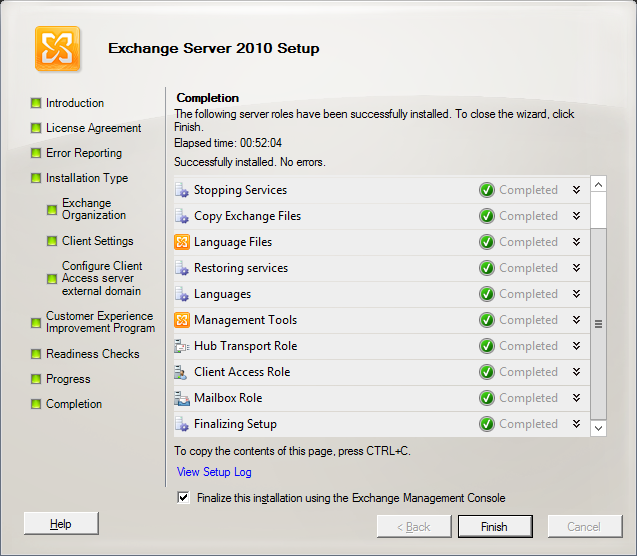
Task: Click the Copy Exchange Files row icon
Action: click(182, 216)
